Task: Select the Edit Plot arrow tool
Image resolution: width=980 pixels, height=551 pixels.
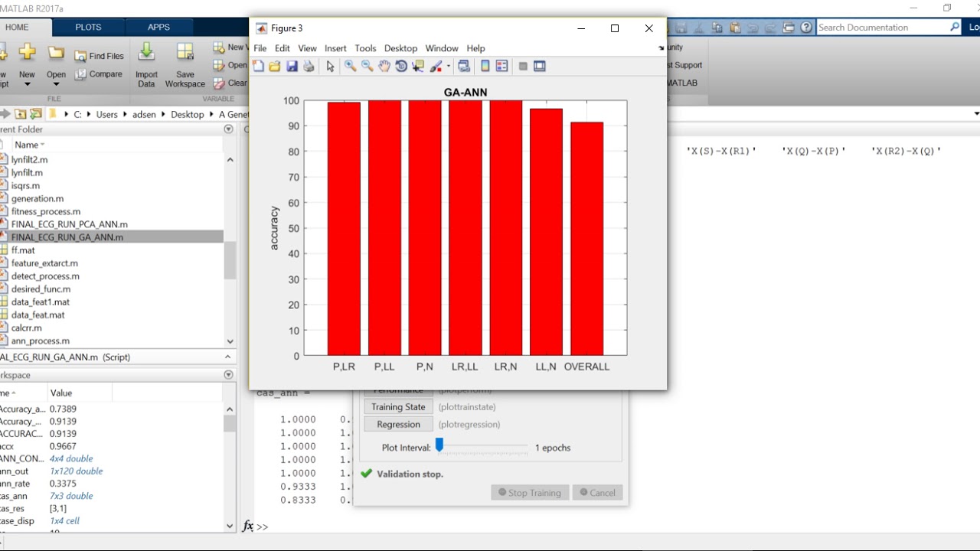Action: 330,67
